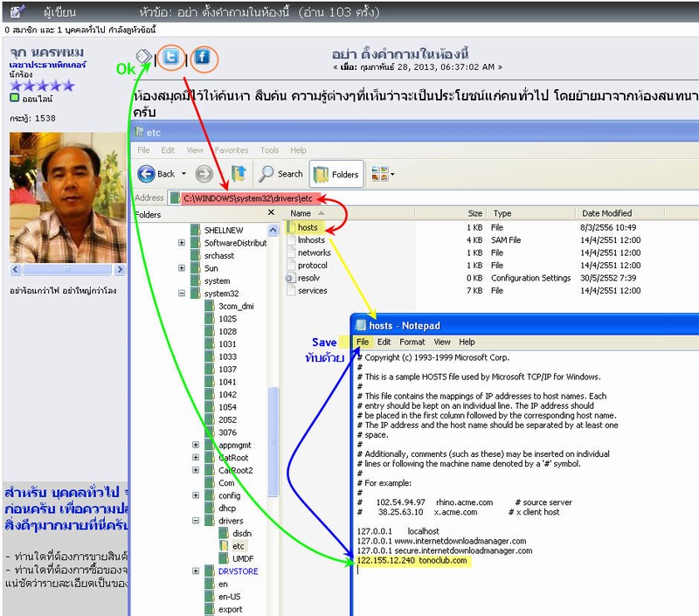Click the avatar horizontal scrollbar thumb
Screen dimensions: 699x616
click(67, 269)
